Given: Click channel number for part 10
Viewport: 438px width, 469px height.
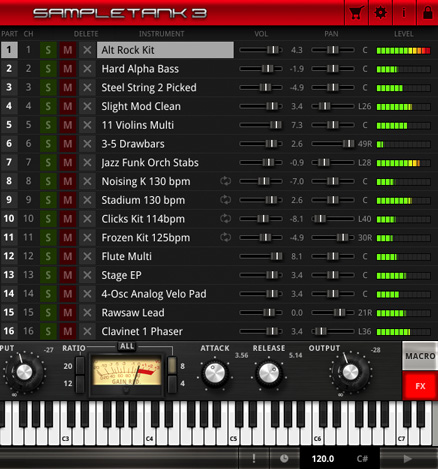Looking at the screenshot, I should coord(28,219).
